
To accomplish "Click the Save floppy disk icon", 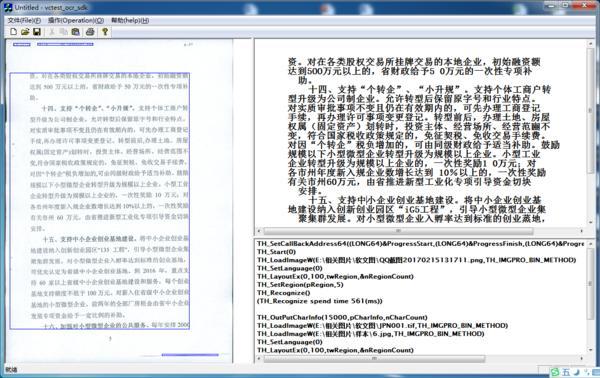I will click(37, 32).
